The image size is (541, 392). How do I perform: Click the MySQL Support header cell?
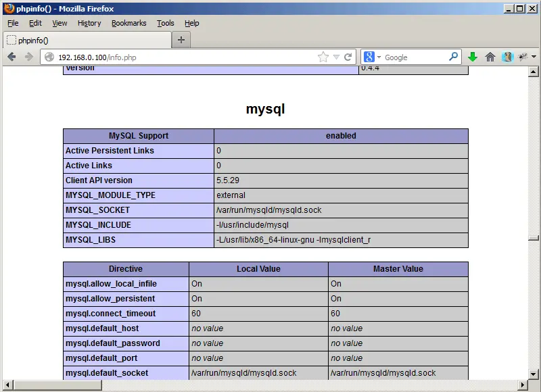pyautogui.click(x=139, y=136)
